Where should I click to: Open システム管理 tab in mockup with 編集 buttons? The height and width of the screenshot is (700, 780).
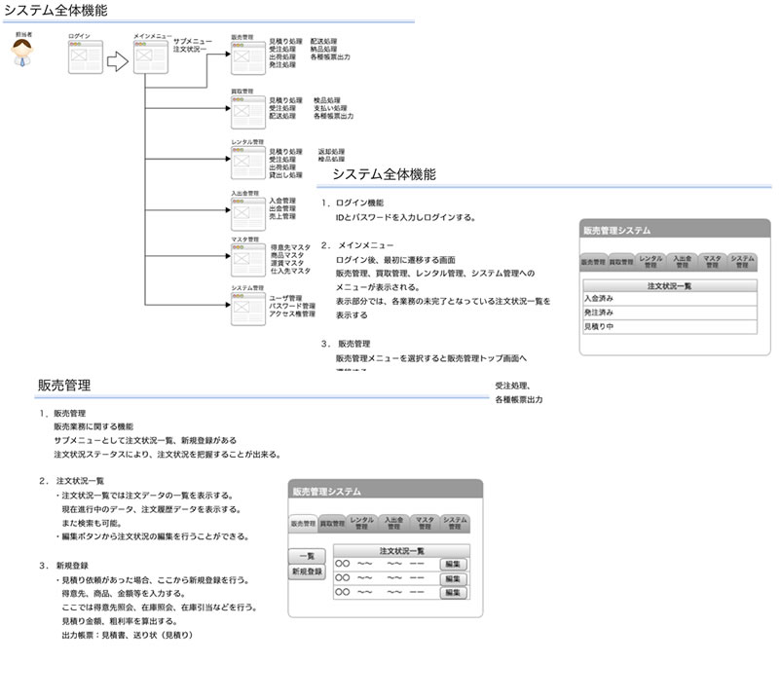[x=456, y=523]
